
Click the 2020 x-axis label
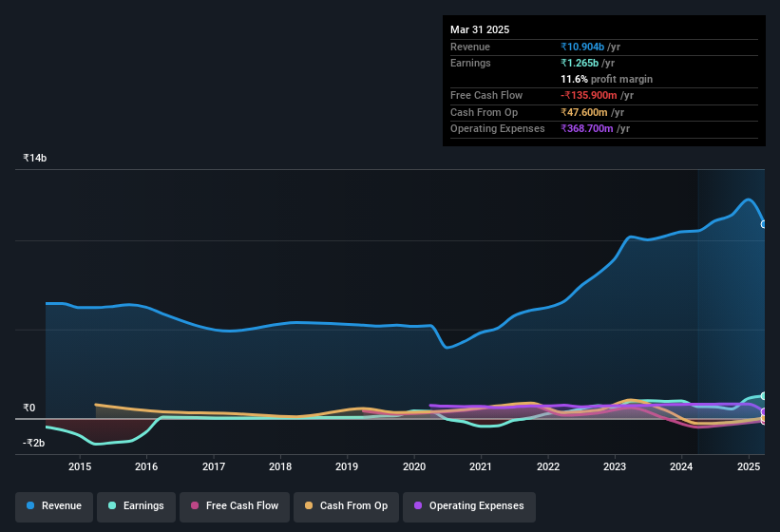pyautogui.click(x=414, y=466)
